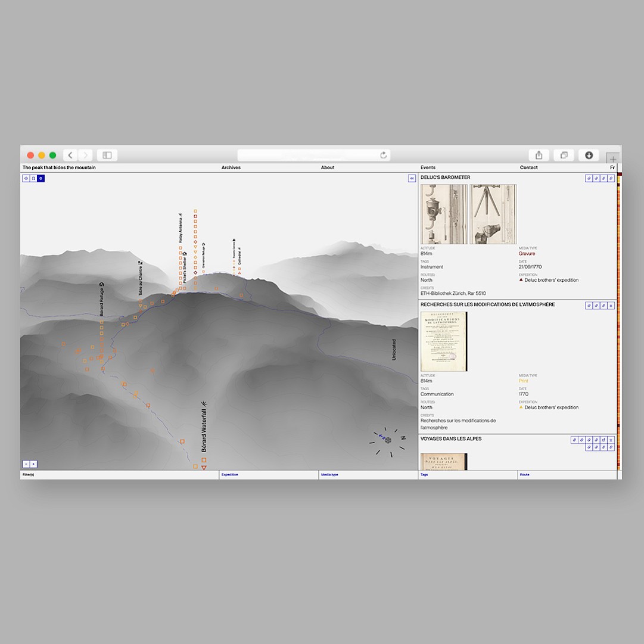Click the compass rose on the map

coord(388,440)
